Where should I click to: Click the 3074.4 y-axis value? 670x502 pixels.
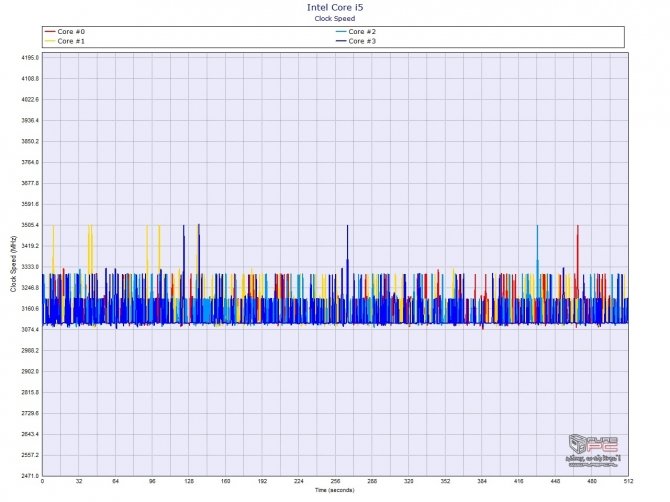30,330
